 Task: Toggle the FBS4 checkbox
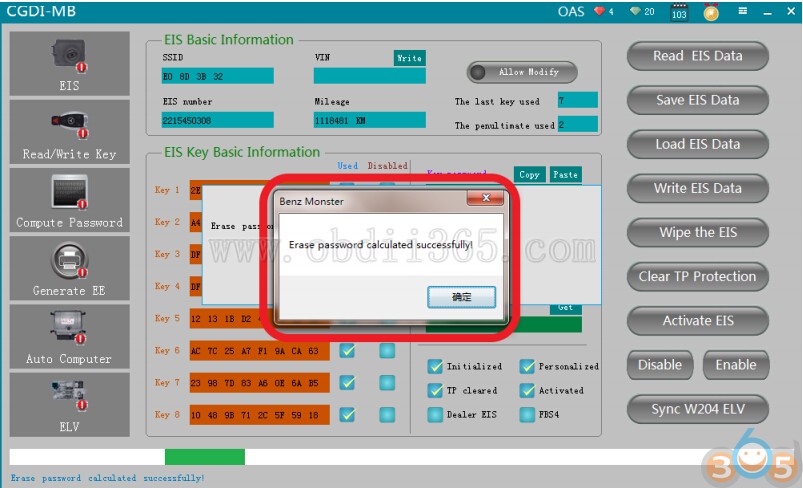tap(527, 414)
